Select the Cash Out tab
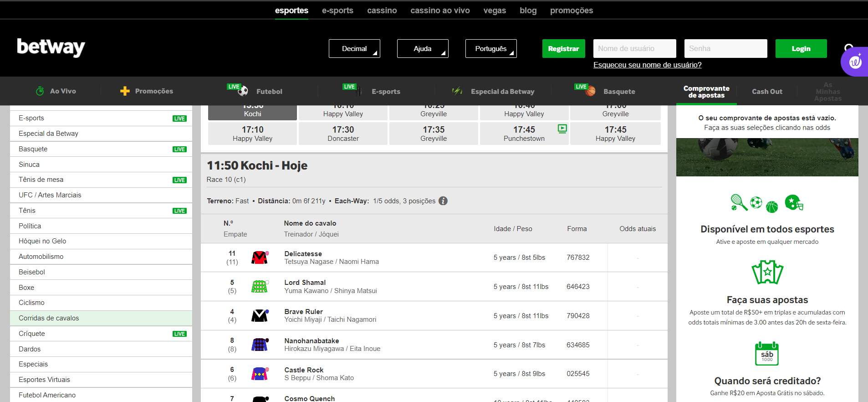The image size is (868, 402). pyautogui.click(x=767, y=92)
